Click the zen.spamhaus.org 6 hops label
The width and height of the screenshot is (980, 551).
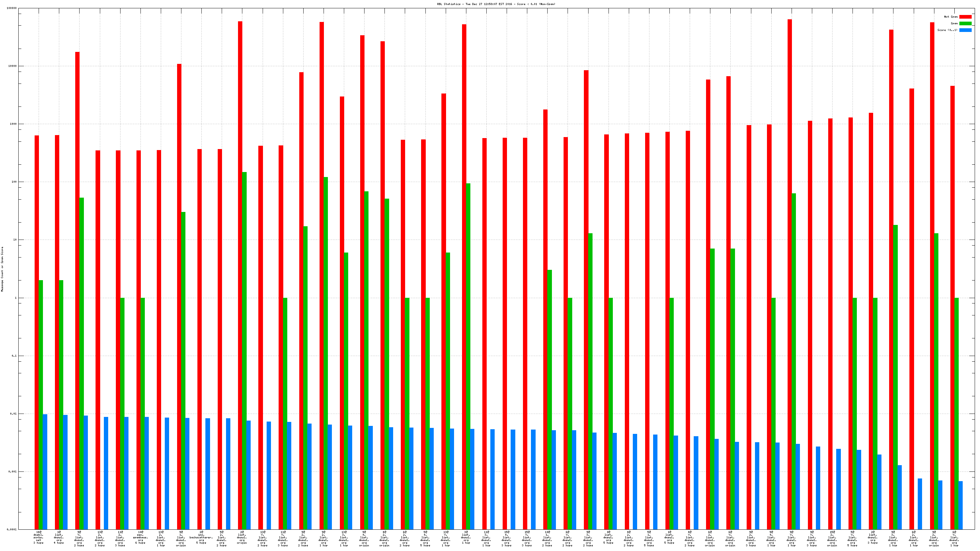[140, 537]
